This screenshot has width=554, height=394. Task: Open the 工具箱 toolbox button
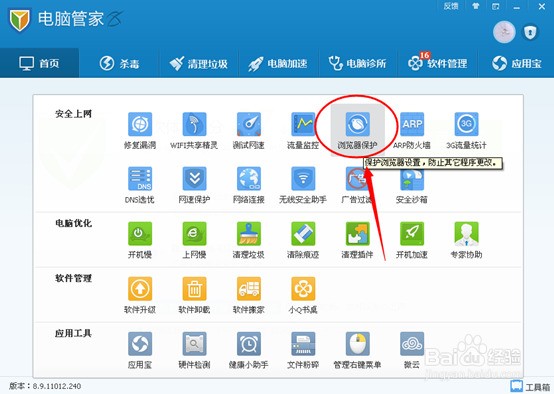(x=530, y=386)
